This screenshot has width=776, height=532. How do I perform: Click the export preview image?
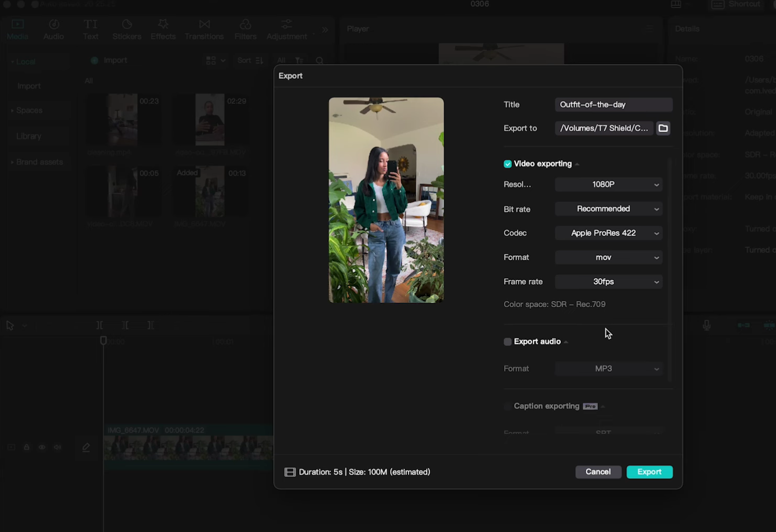[x=386, y=200]
